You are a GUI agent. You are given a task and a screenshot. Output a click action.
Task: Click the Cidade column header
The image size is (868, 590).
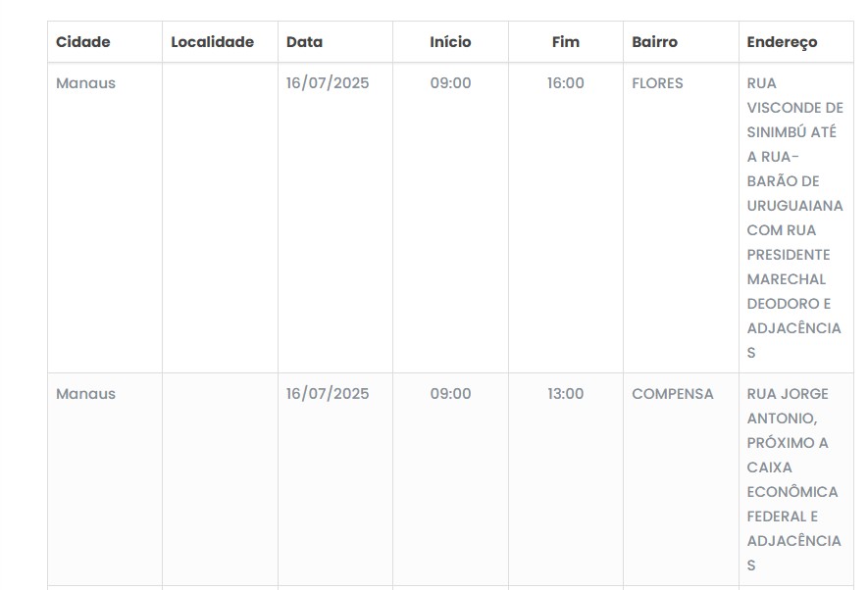click(83, 42)
